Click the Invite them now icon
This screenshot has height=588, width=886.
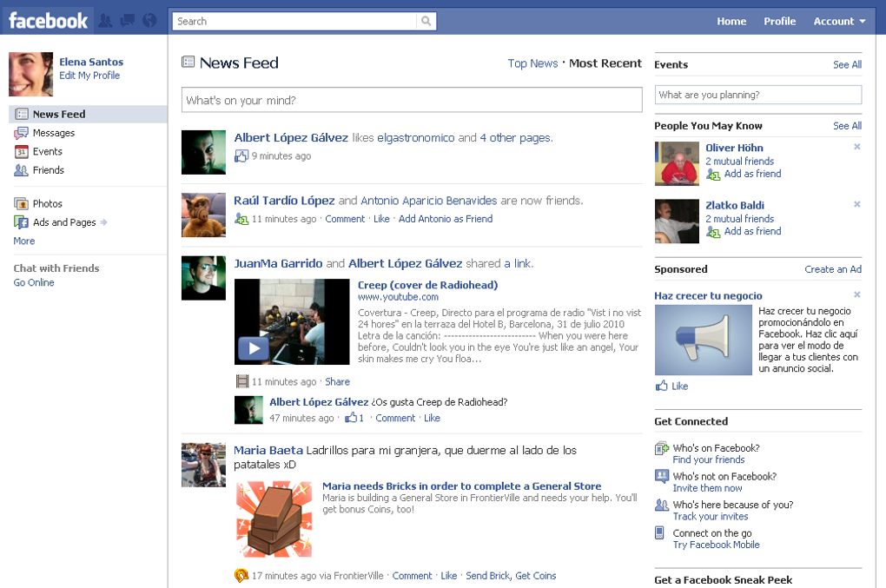(661, 476)
